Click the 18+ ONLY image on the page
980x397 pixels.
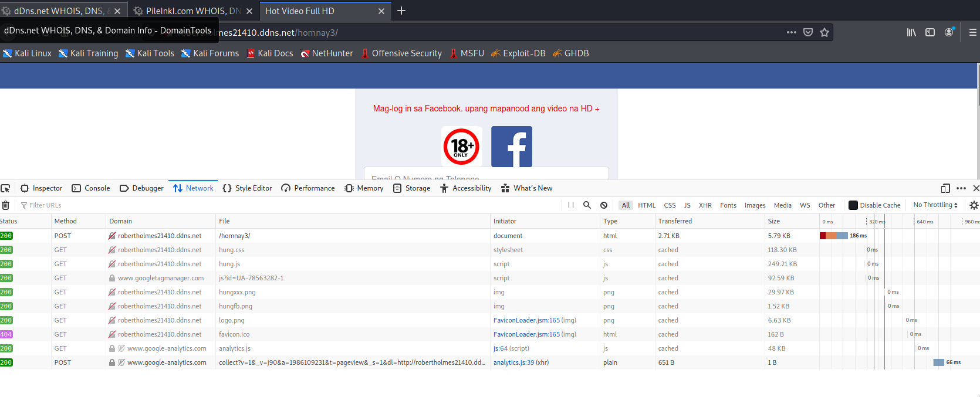(462, 147)
